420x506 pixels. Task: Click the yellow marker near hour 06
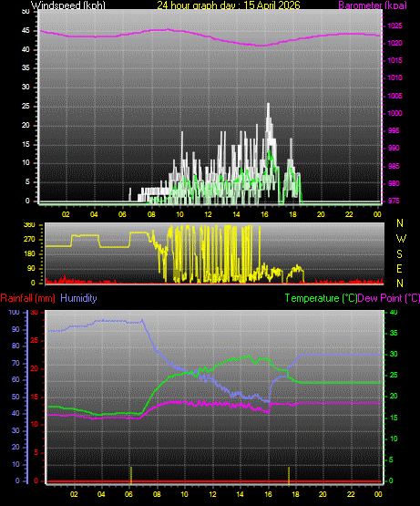point(131,475)
